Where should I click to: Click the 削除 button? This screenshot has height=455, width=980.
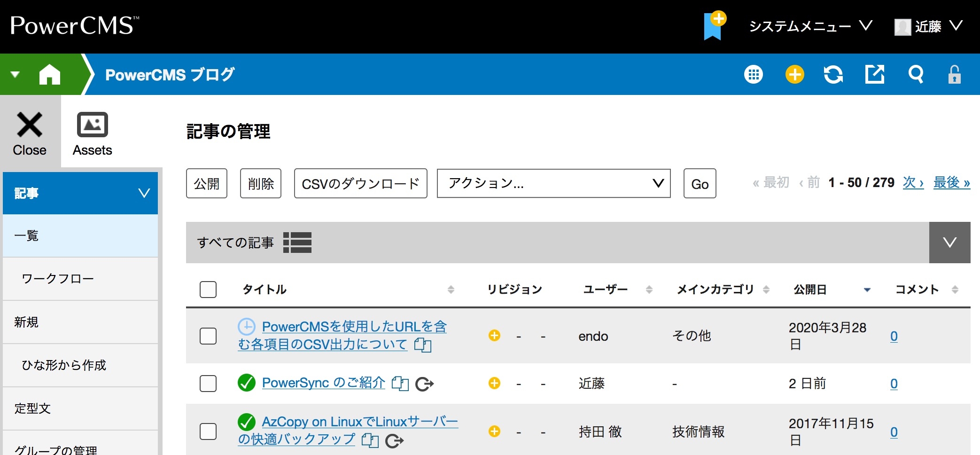[x=261, y=183]
